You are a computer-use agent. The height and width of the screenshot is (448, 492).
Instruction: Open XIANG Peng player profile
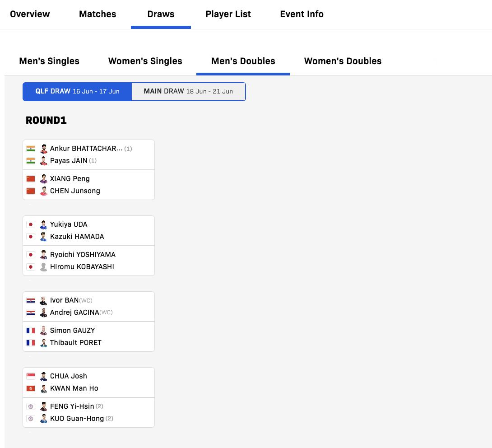[70, 179]
